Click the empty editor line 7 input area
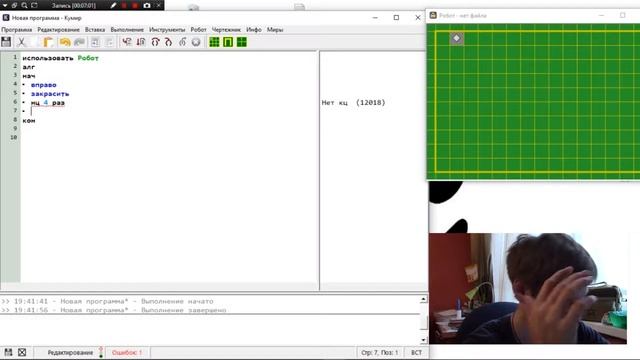 click(169, 111)
